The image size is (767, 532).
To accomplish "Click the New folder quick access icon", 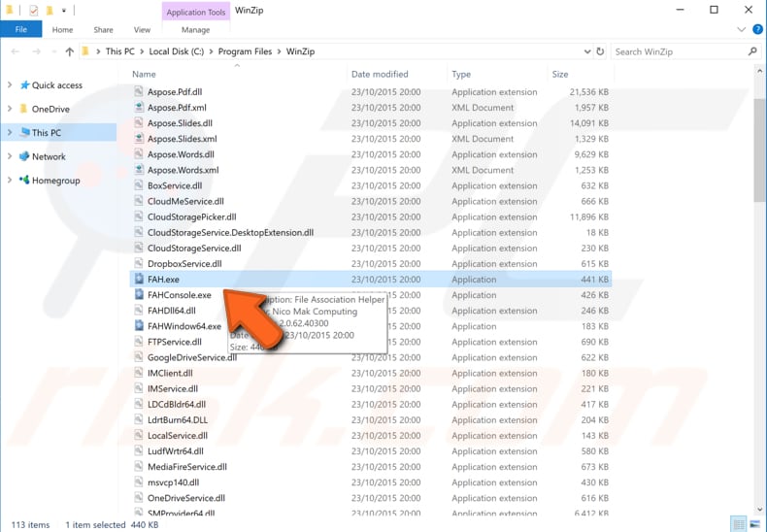I will pyautogui.click(x=50, y=10).
